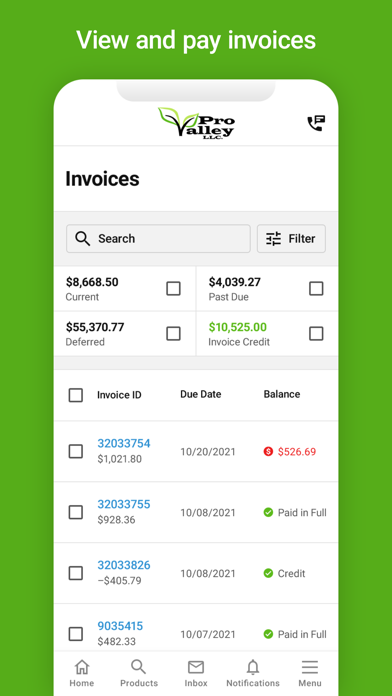Select checkbox for invoice 32033755
Image resolution: width=392 pixels, height=696 pixels.
[75, 512]
